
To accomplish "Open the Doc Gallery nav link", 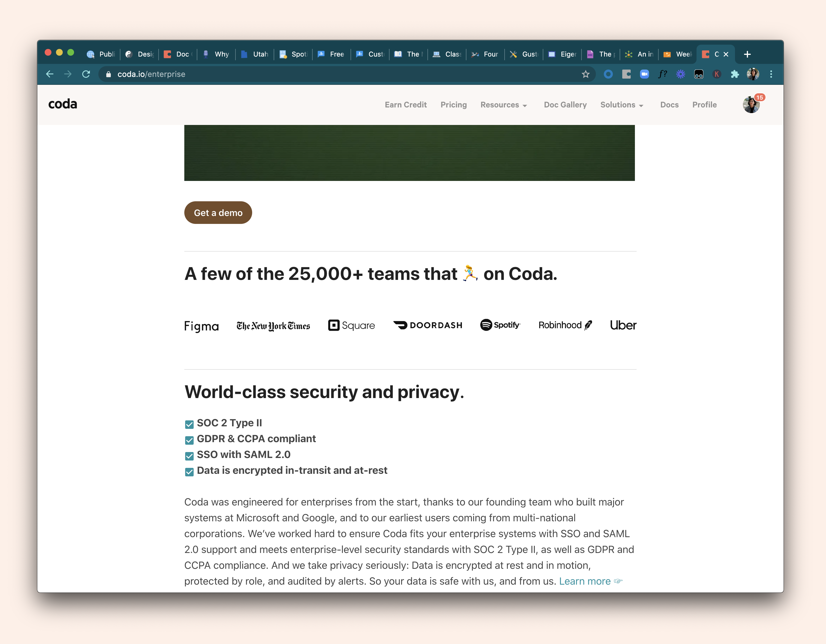I will click(x=565, y=105).
